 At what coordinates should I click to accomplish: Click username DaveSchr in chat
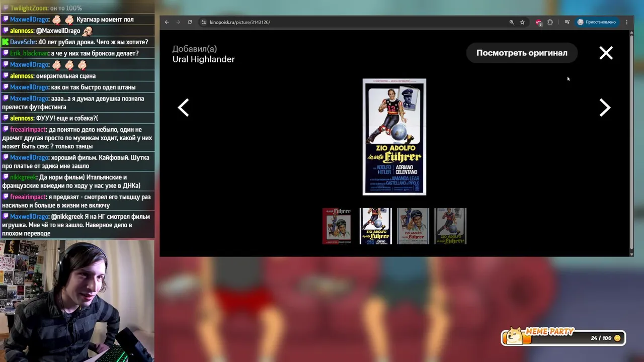coord(23,42)
